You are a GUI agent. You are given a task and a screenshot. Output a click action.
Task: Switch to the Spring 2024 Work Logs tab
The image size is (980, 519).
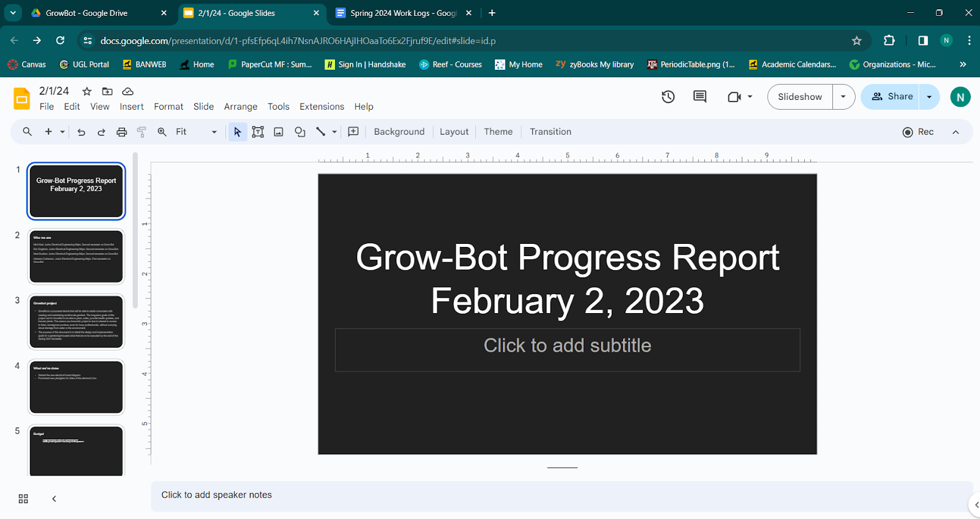pos(404,13)
